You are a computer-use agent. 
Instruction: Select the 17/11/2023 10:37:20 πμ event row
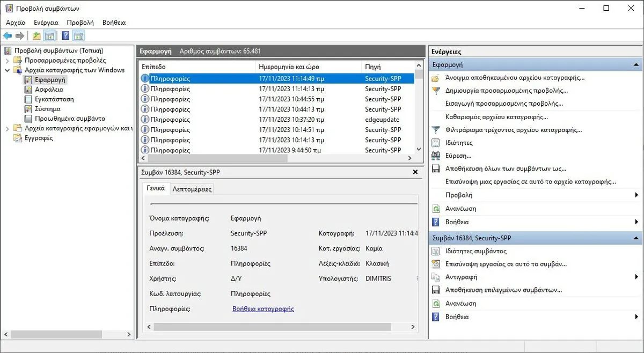point(277,120)
